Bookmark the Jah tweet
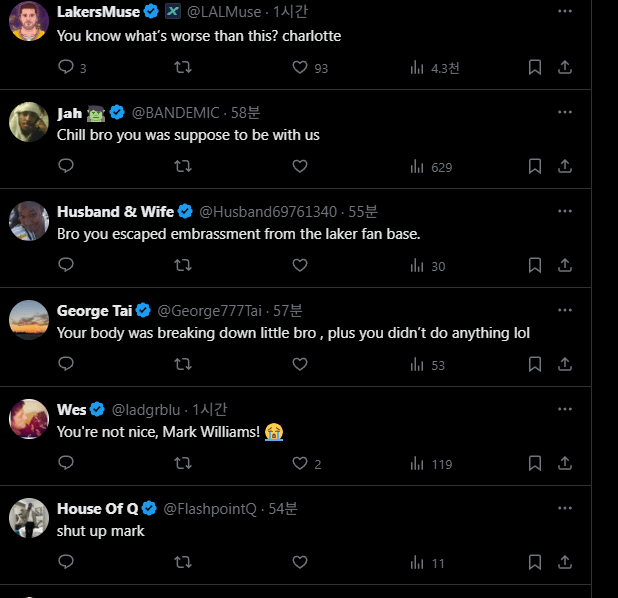 tap(535, 167)
